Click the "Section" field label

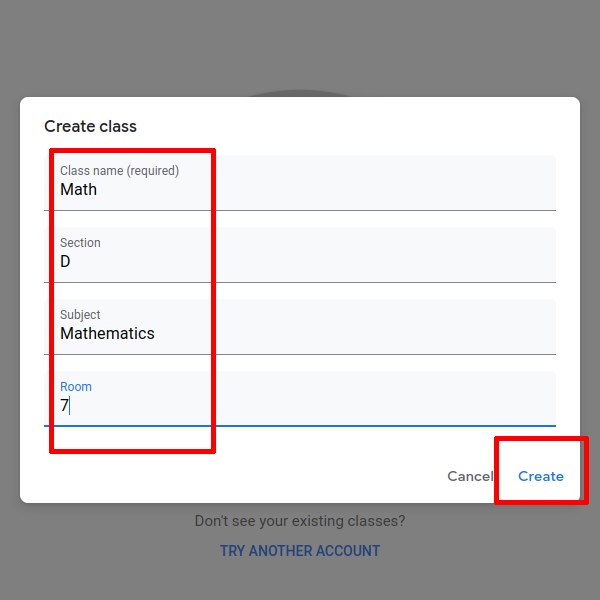(80, 243)
